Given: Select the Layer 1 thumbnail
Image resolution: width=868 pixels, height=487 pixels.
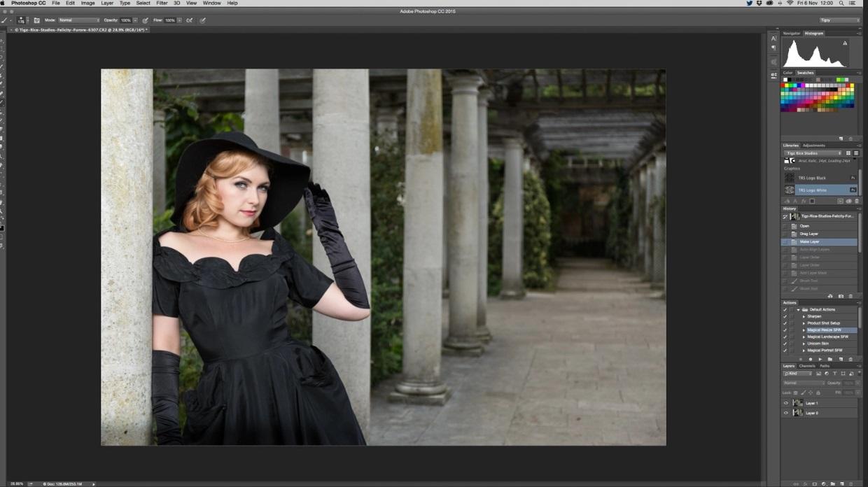Looking at the screenshot, I should (798, 403).
